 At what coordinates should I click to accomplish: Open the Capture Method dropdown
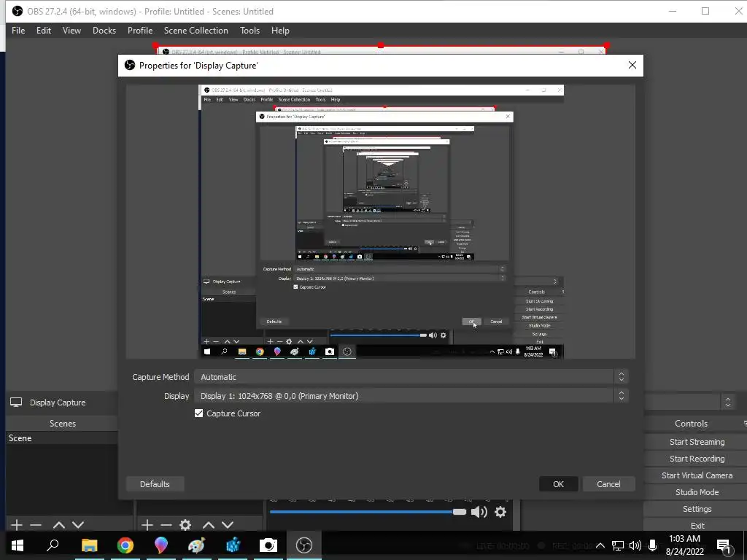[x=411, y=377]
